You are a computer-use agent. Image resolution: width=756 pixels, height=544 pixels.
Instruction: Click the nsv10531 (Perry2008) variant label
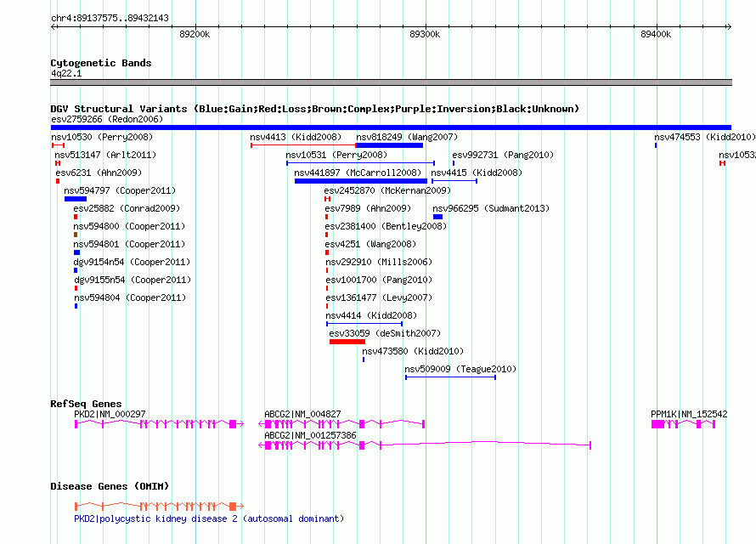(336, 155)
